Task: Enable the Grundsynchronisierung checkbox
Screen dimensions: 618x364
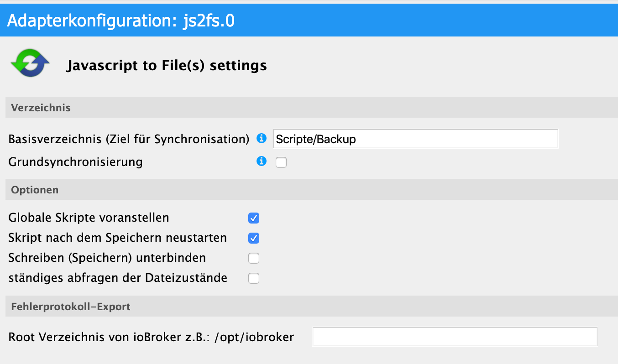Action: tap(281, 162)
